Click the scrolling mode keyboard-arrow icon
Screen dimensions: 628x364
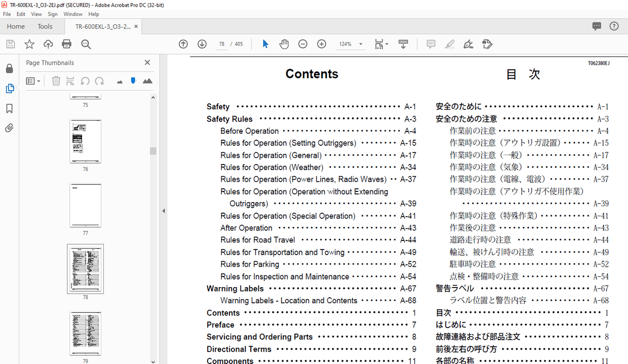[403, 45]
